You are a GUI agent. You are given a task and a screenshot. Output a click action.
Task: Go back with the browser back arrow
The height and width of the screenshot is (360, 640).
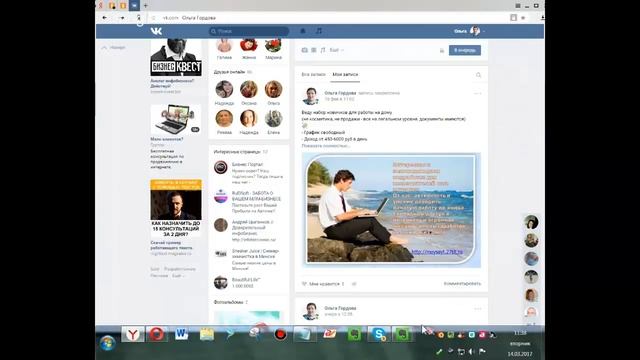(x=104, y=18)
